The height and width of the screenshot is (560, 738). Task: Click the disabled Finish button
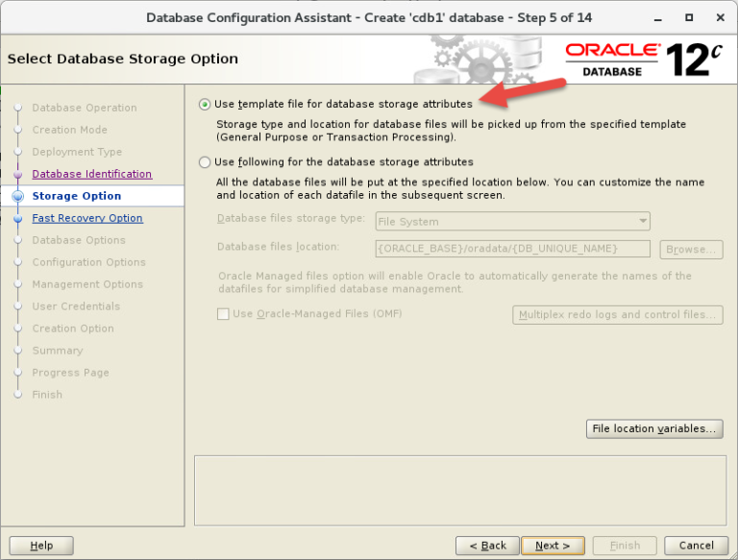click(625, 546)
